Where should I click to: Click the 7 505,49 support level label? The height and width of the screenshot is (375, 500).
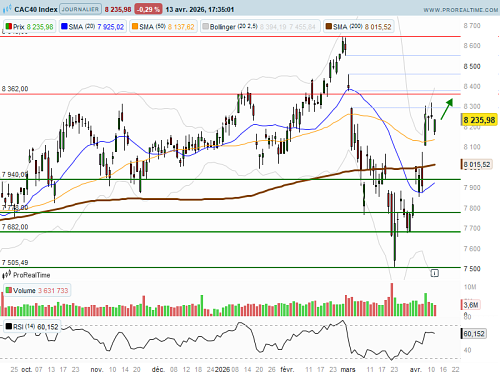15,262
